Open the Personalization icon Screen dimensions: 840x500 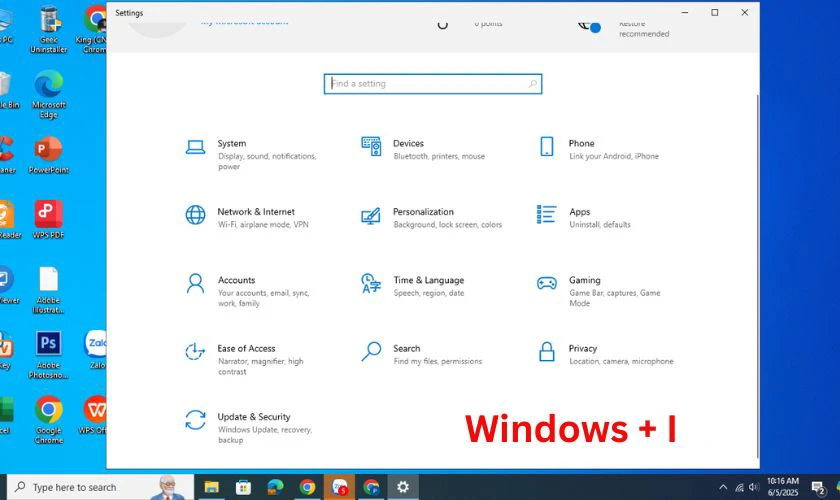(x=371, y=215)
